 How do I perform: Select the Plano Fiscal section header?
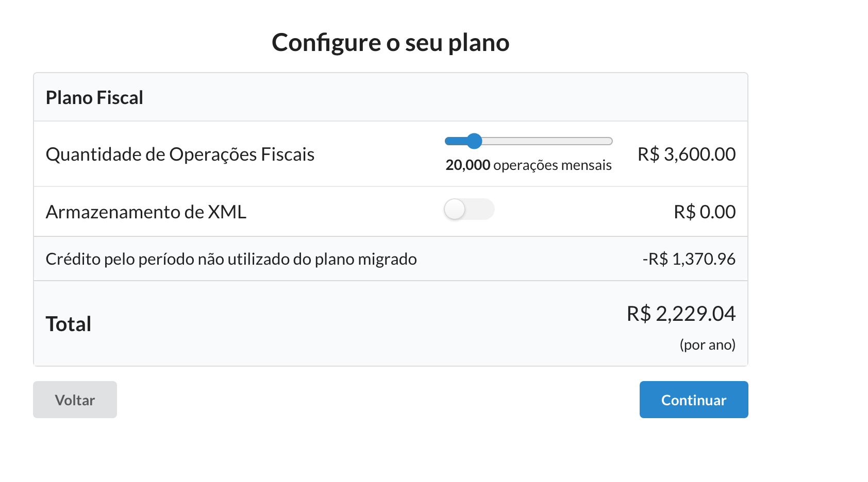94,98
